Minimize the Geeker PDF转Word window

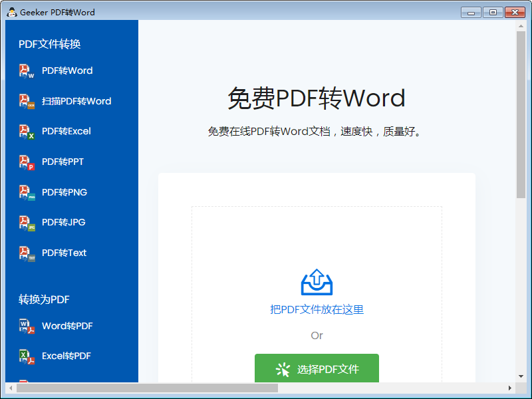click(471, 13)
